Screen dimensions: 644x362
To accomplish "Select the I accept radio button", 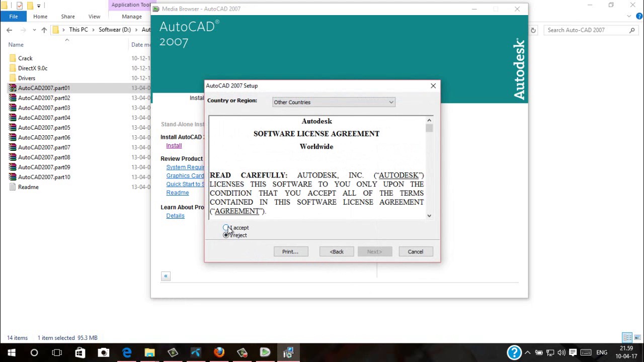I will pos(226,228).
